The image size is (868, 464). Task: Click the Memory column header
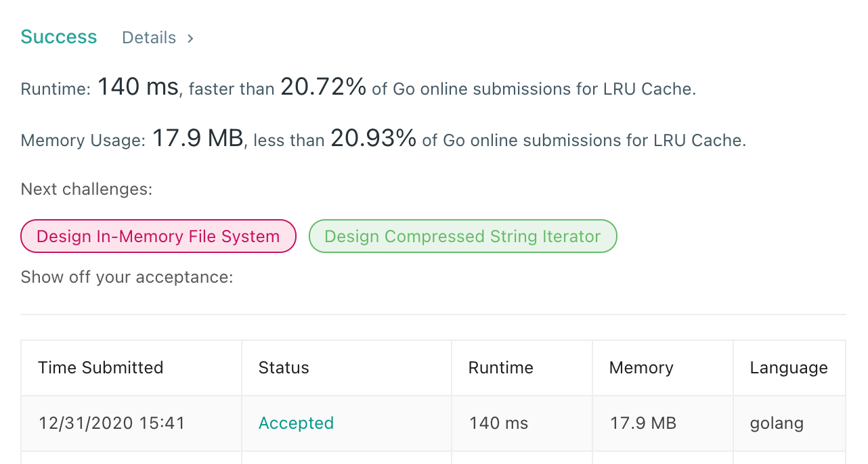click(641, 367)
